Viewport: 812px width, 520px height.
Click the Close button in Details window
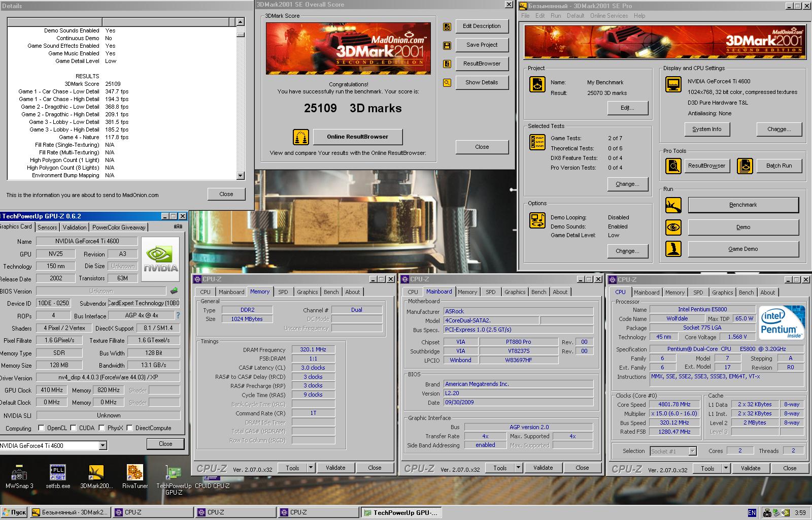226,194
